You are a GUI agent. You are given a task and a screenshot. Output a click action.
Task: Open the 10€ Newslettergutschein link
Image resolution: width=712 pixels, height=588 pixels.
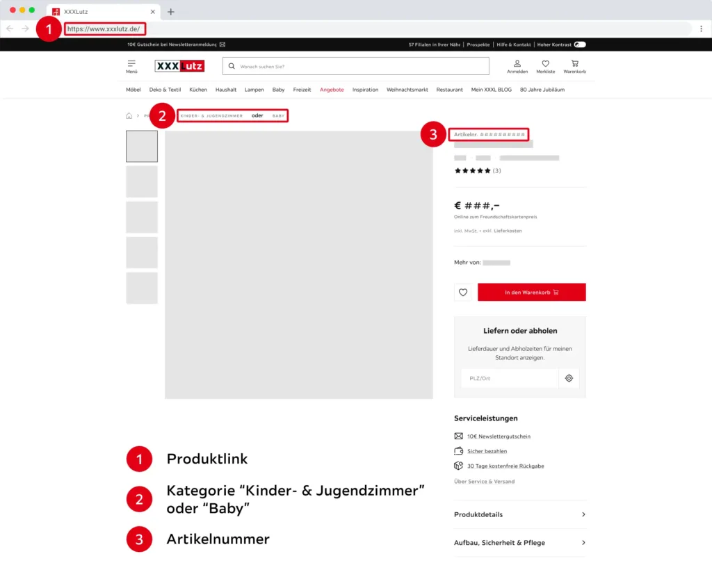coord(499,436)
